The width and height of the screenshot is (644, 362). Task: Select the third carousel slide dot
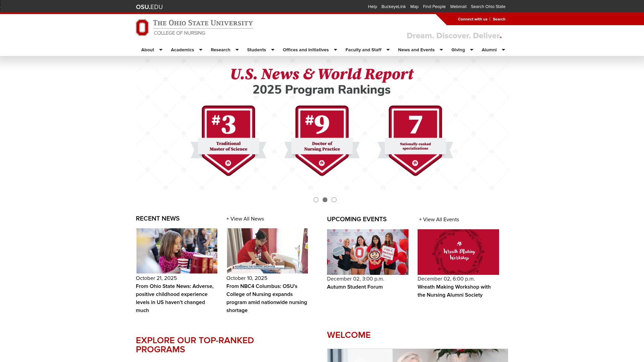coord(334,200)
